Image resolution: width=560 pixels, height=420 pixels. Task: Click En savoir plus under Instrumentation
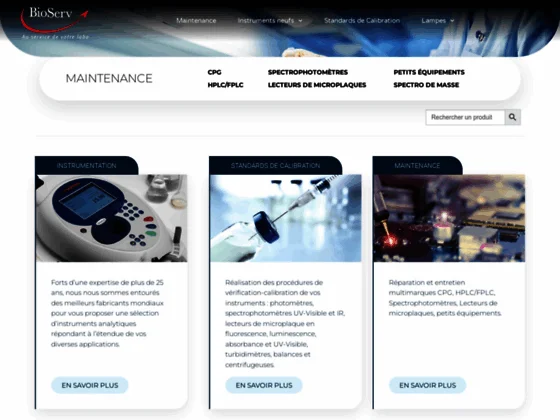pos(90,385)
